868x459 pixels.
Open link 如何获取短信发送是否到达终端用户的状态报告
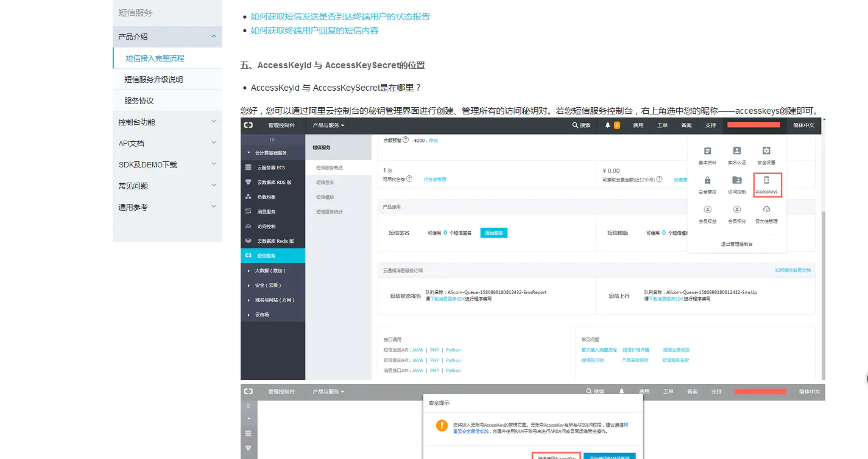[x=340, y=16]
